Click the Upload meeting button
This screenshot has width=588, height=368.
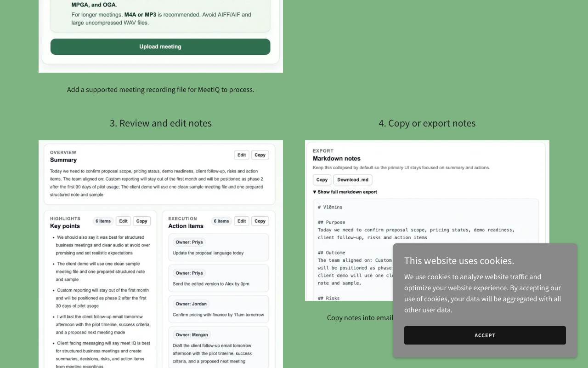(160, 46)
